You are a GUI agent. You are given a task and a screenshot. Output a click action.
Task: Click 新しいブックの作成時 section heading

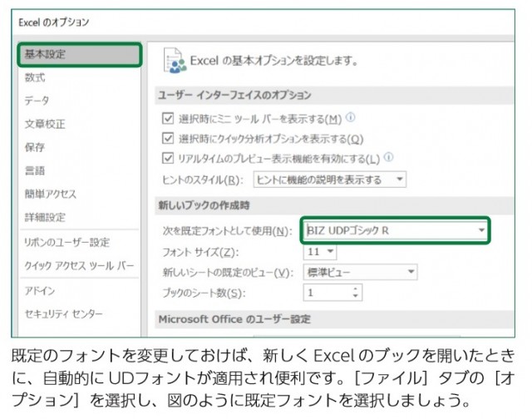click(x=204, y=205)
